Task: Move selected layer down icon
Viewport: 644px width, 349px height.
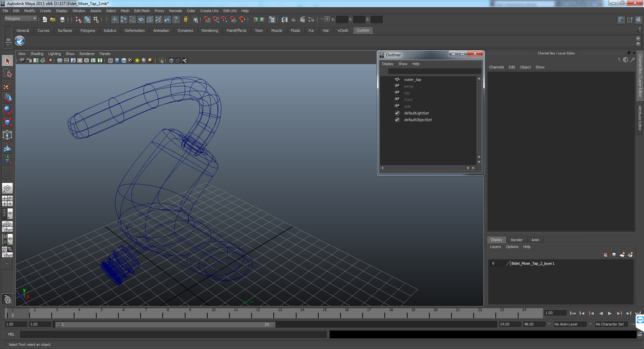Action: [613, 255]
